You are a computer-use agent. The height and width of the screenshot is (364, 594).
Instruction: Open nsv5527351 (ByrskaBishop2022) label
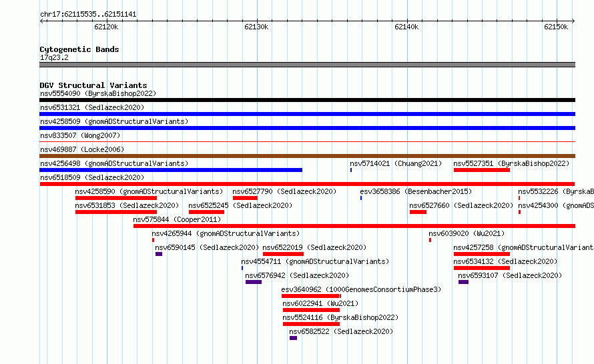coord(511,163)
